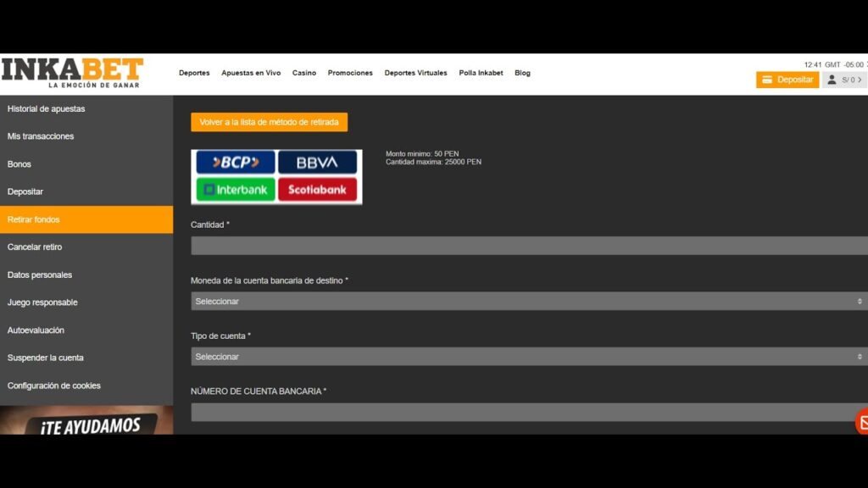Click the Inkabet logo
Screen dimensions: 868x488
pos(72,73)
